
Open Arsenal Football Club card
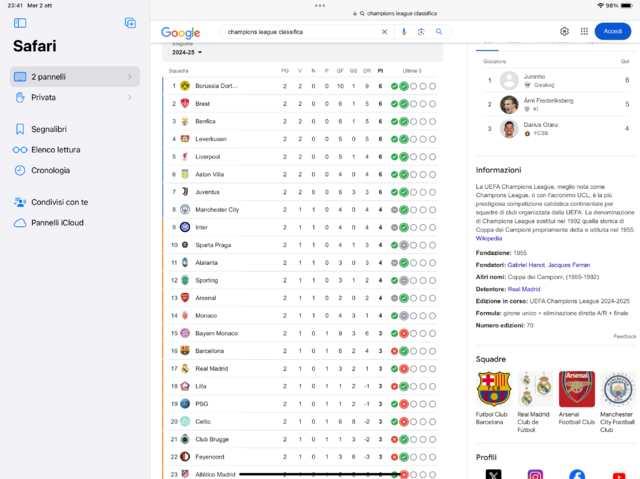pyautogui.click(x=577, y=399)
